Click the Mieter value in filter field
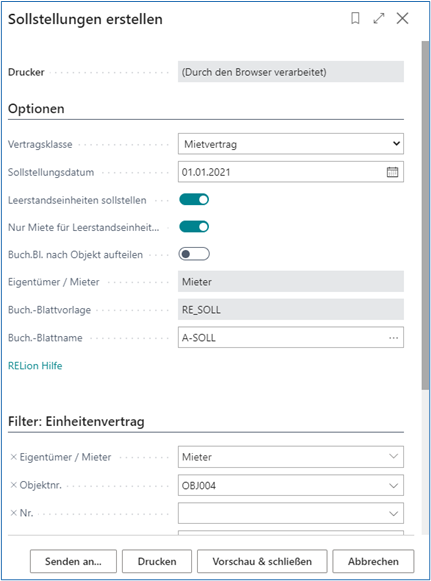The image size is (431, 581). point(197,457)
